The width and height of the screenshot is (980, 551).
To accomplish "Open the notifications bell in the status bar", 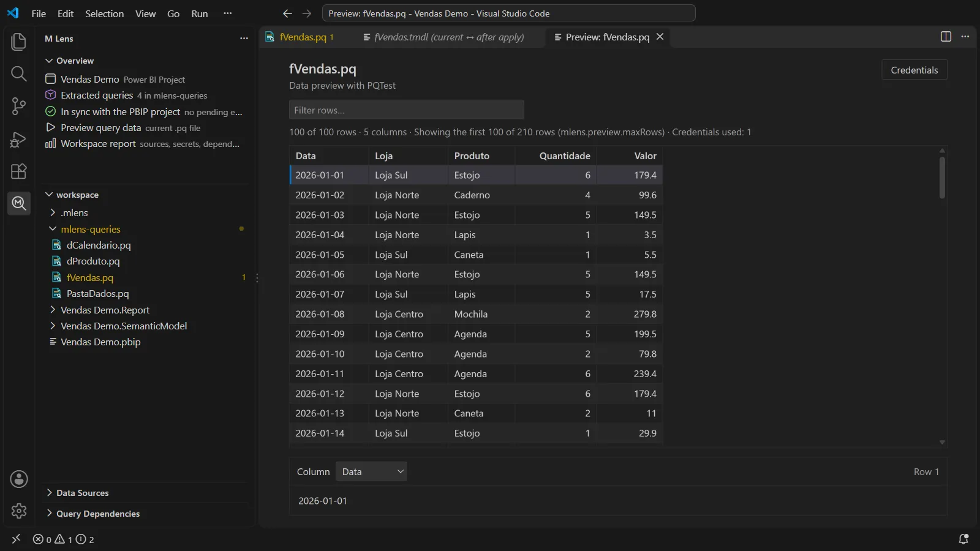I will [x=963, y=539].
